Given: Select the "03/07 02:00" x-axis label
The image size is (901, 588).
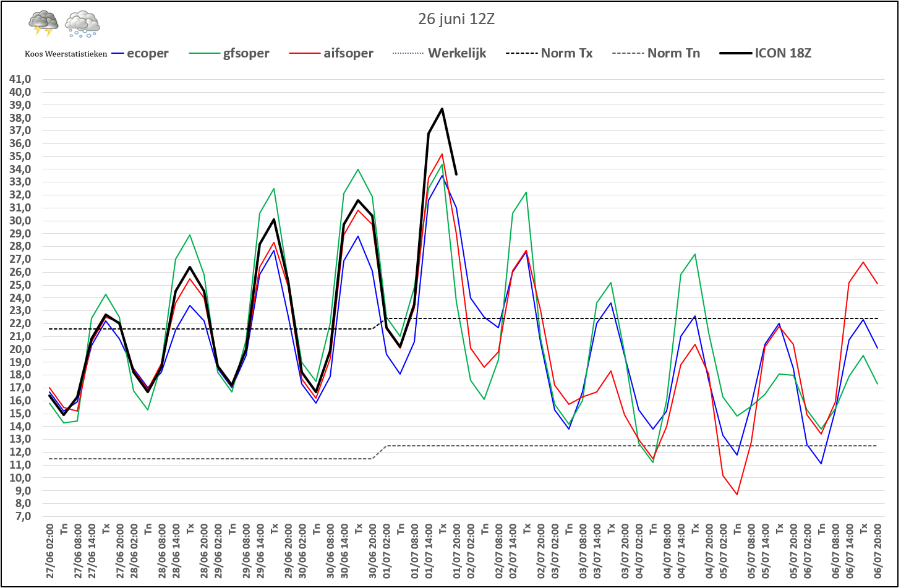Looking at the screenshot, I should [x=555, y=552].
